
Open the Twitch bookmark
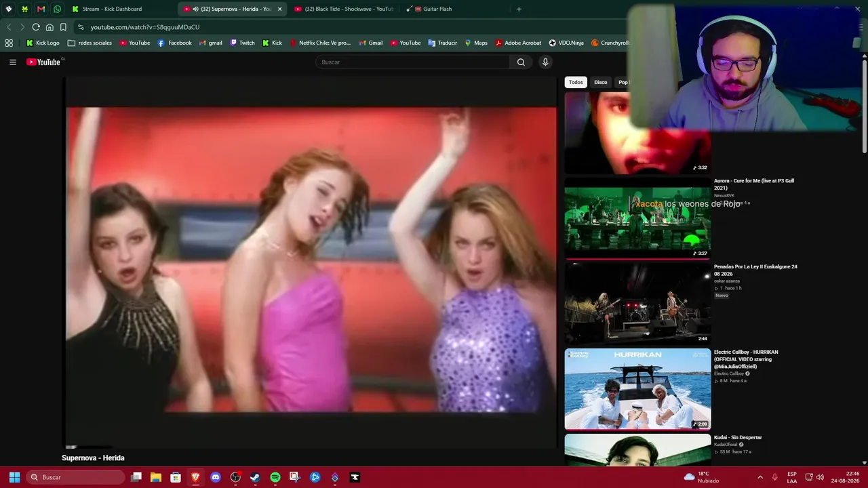pyautogui.click(x=242, y=43)
